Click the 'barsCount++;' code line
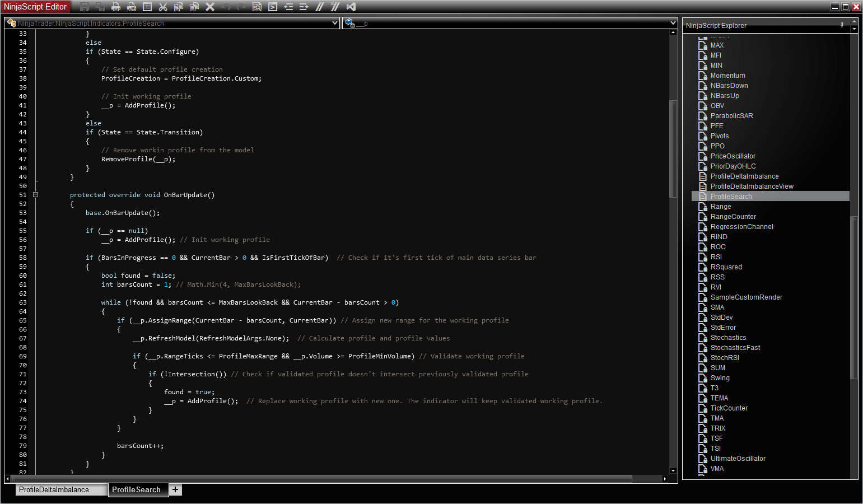 tap(140, 446)
